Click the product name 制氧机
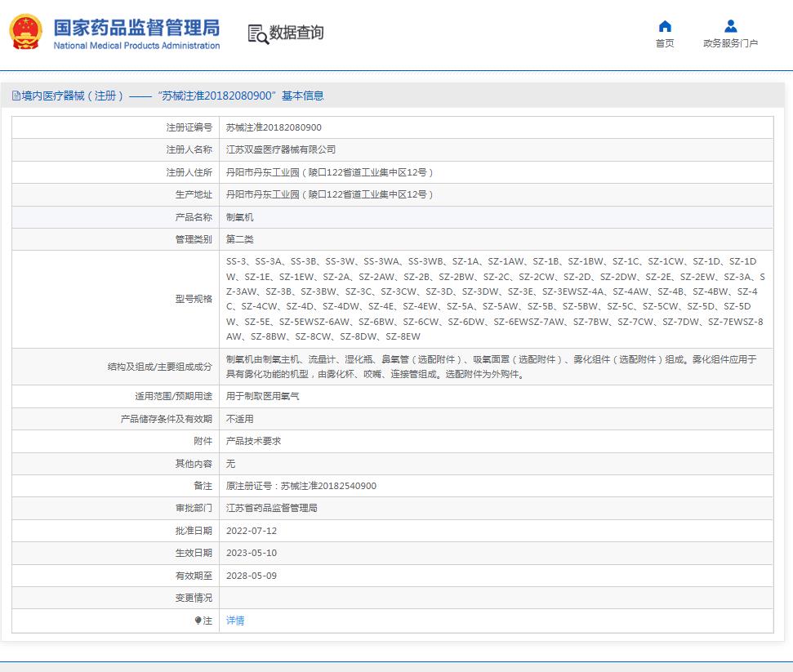This screenshot has width=793, height=672. 240,218
